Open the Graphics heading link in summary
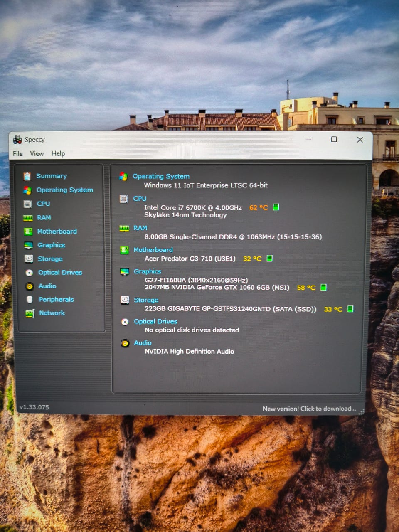The height and width of the screenshot is (532, 399). (148, 271)
